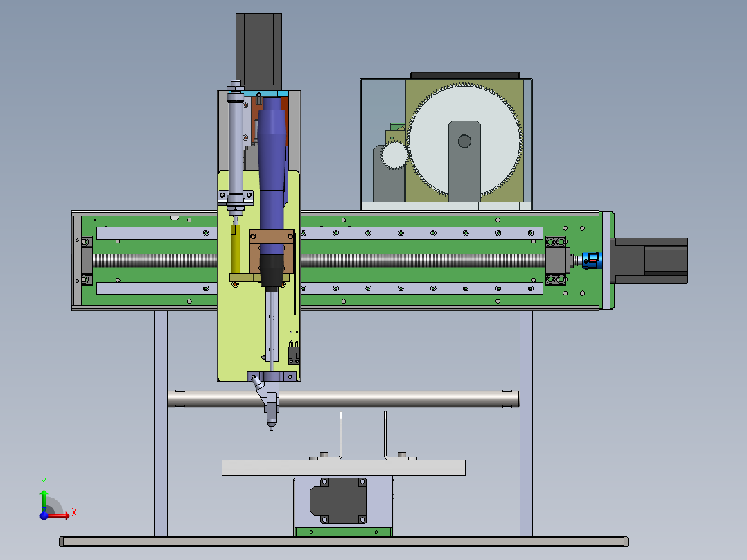Select the purple screwdriver body
This screenshot has width=747, height=560.
click(272, 176)
